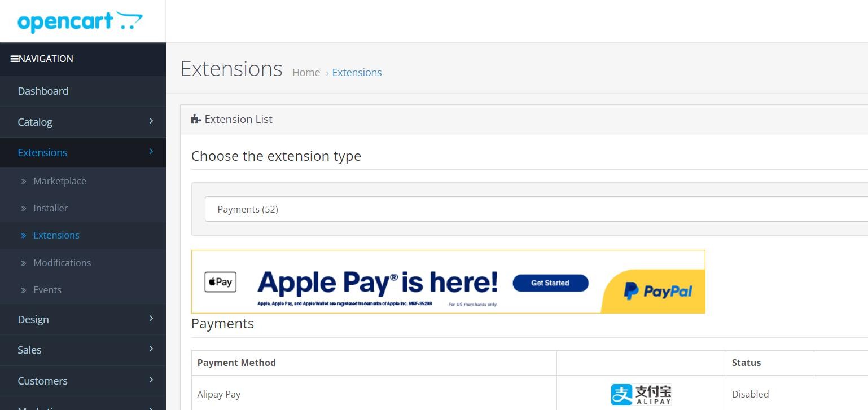Click the Design chevron arrow
This screenshot has height=410, width=868.
pyautogui.click(x=151, y=319)
